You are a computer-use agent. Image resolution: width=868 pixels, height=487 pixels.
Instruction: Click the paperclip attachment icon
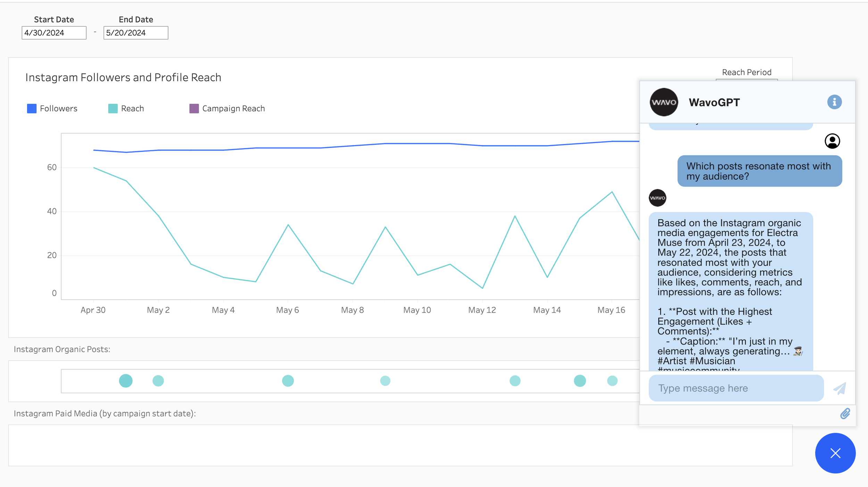[845, 413]
